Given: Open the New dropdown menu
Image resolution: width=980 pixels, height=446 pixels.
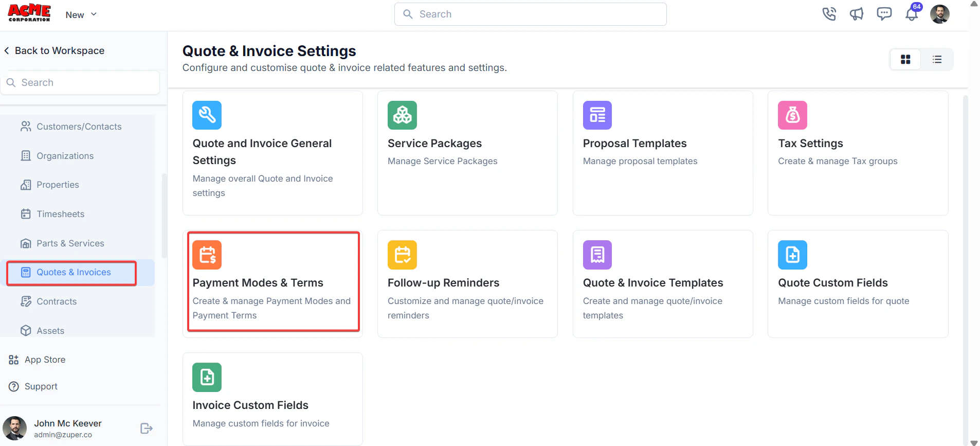Looking at the screenshot, I should pos(81,14).
